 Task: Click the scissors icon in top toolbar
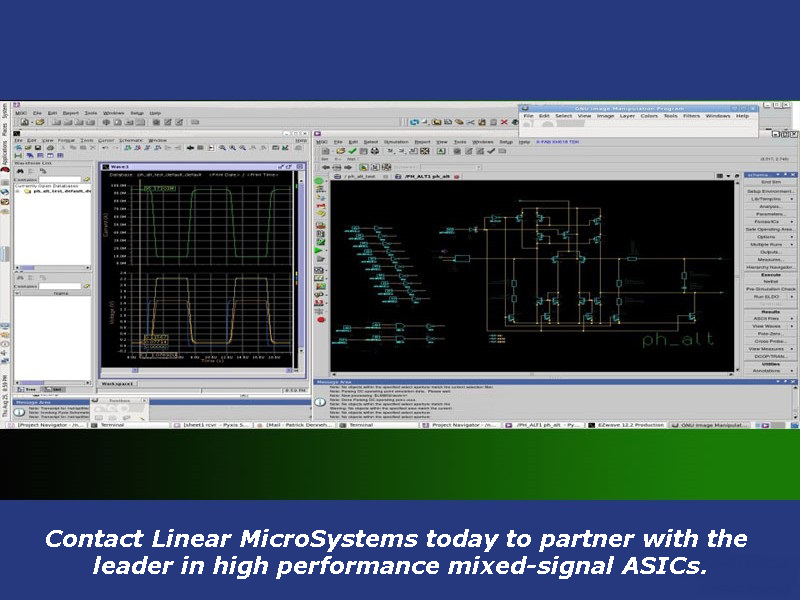coord(470,122)
